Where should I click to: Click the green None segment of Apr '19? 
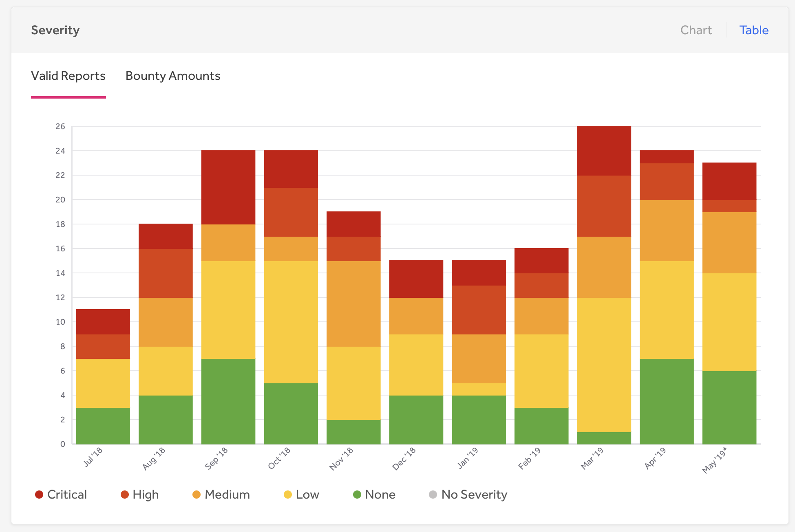(x=667, y=401)
